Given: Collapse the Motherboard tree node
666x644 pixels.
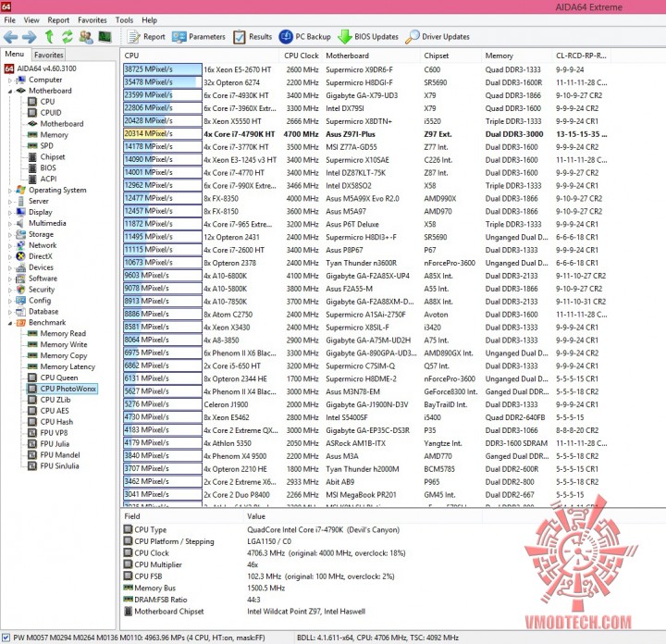Looking at the screenshot, I should click(x=10, y=91).
